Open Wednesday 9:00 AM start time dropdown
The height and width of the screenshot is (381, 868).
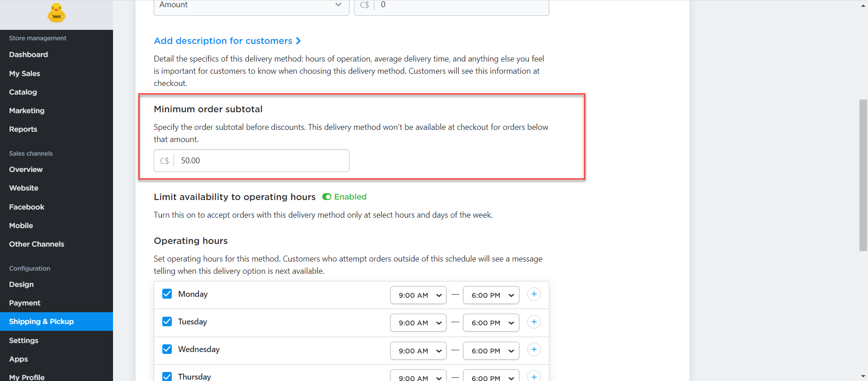(418, 351)
